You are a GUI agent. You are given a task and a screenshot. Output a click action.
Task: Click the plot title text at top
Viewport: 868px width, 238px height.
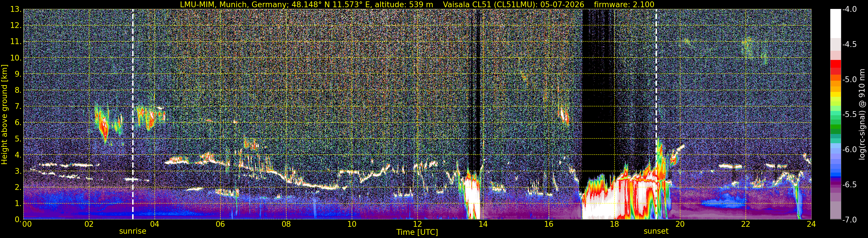(417, 4)
